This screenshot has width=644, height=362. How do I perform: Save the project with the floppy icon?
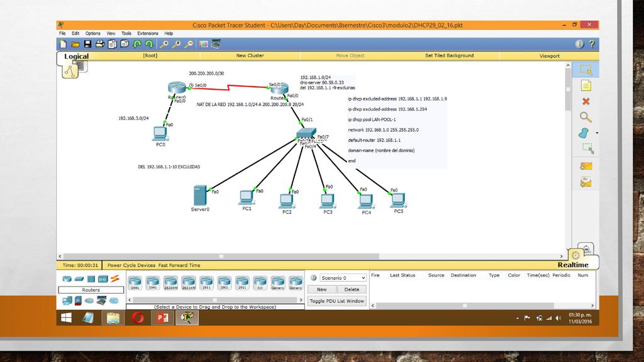(x=87, y=44)
